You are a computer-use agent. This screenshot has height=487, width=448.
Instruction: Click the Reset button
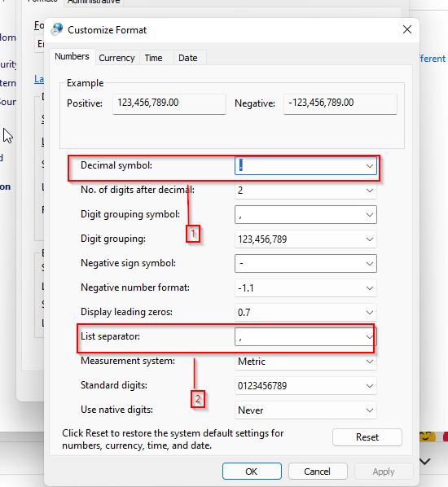click(367, 437)
